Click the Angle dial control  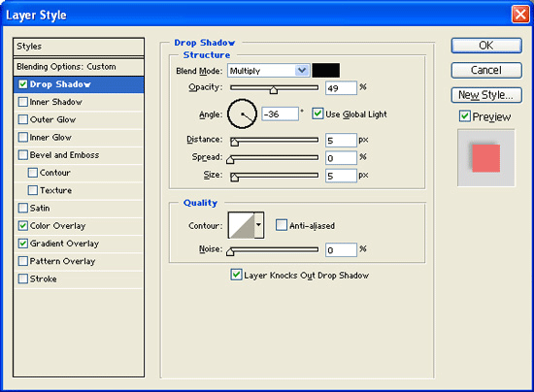tap(242, 114)
